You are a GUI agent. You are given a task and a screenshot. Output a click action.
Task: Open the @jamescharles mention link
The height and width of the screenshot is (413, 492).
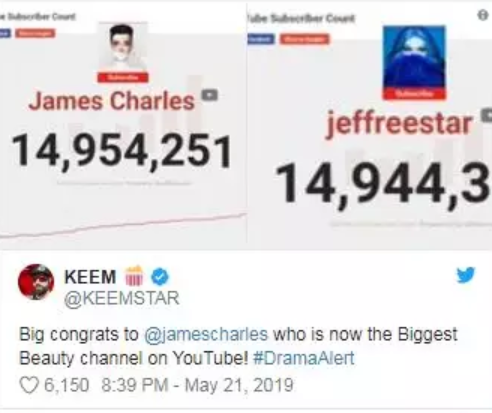point(206,334)
